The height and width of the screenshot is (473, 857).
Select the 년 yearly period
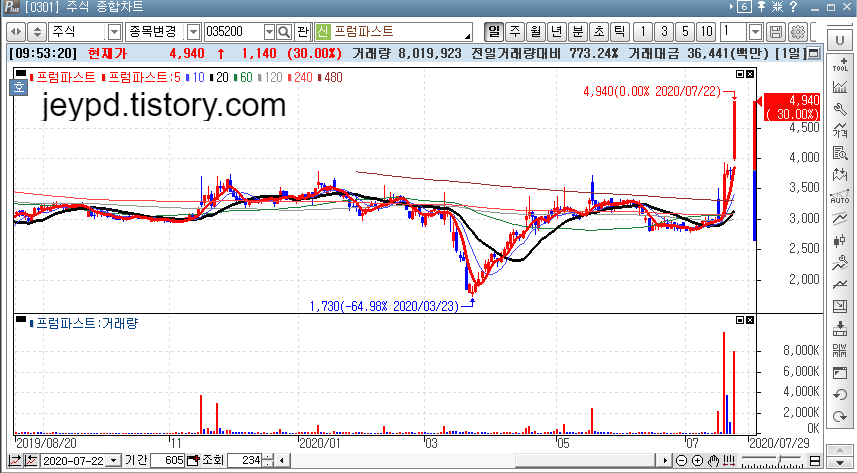[x=556, y=32]
